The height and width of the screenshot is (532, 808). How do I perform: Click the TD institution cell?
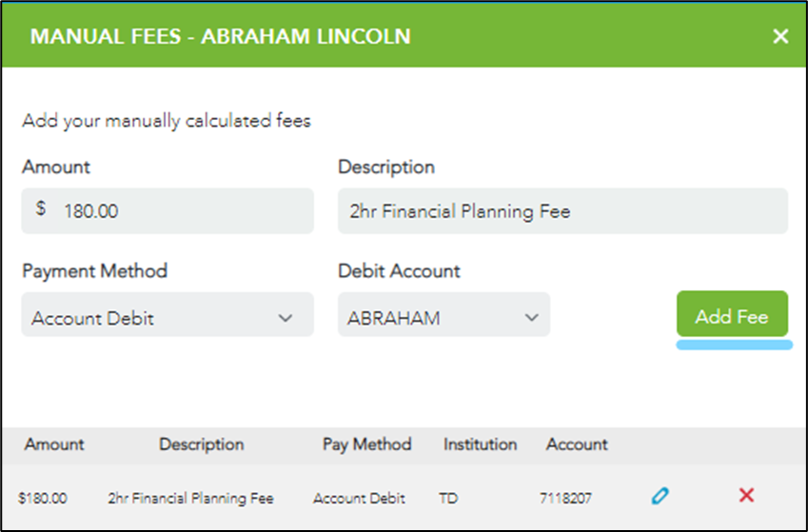click(x=448, y=499)
